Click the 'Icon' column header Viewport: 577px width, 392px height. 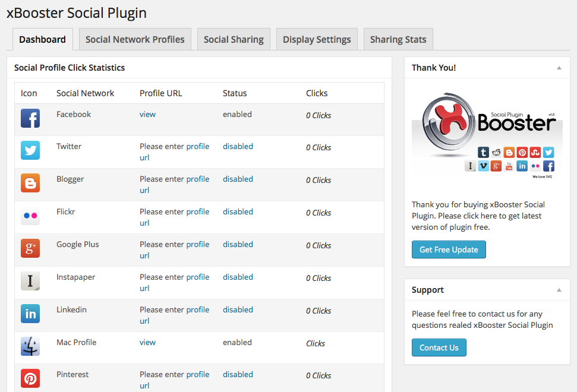[x=29, y=93]
